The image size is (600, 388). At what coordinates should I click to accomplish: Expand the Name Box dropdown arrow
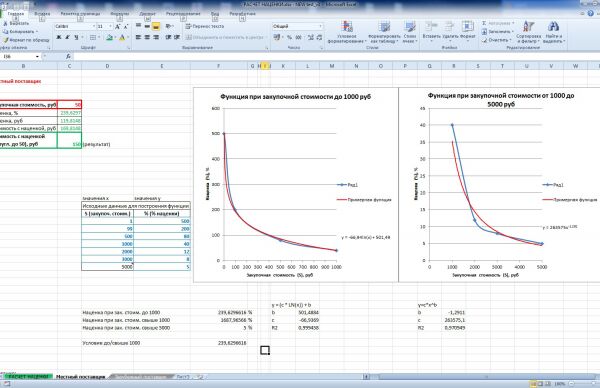click(x=38, y=57)
